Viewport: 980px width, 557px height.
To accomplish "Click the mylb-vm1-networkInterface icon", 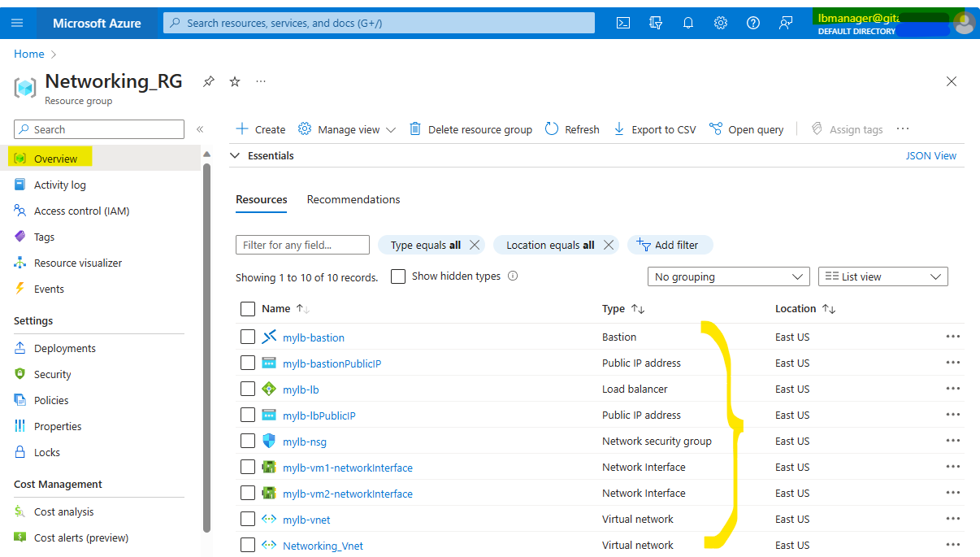I will (x=269, y=467).
